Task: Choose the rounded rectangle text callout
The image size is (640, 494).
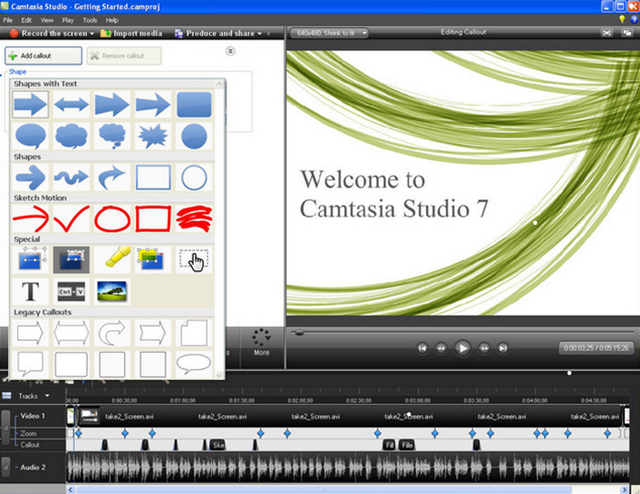Action: click(194, 104)
